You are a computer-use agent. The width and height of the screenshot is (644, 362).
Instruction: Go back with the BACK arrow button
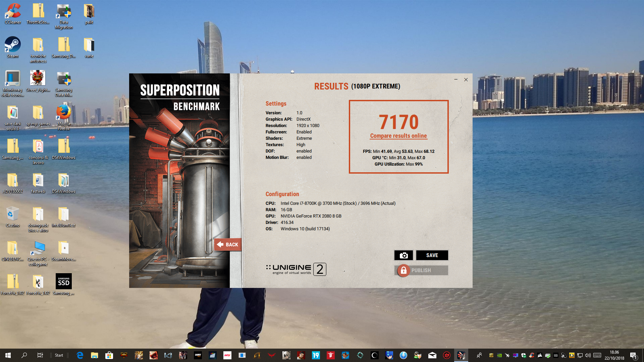[228, 245]
